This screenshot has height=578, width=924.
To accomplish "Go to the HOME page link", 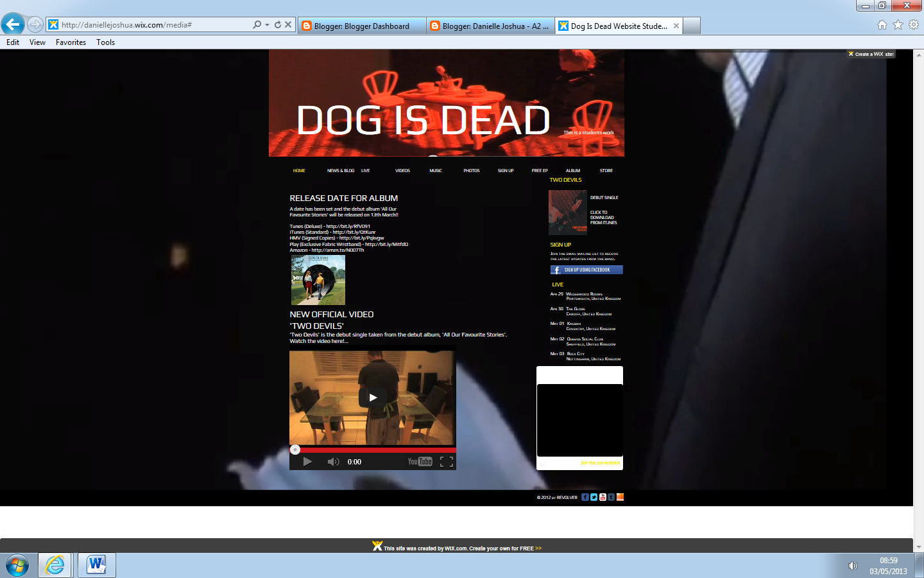I will click(x=299, y=171).
